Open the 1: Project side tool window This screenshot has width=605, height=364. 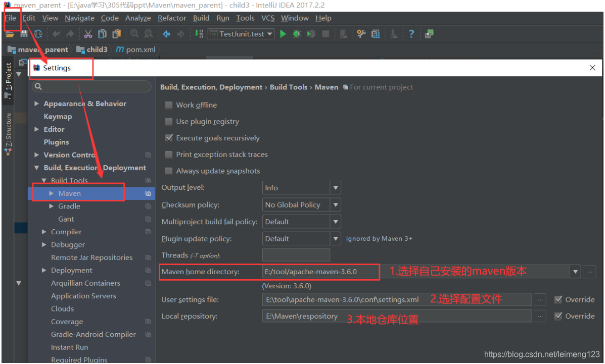coord(8,81)
